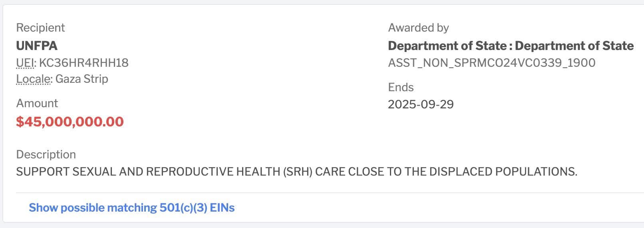Click the word POPULATIONS in the description
The image size is (644, 228).
tap(536, 172)
